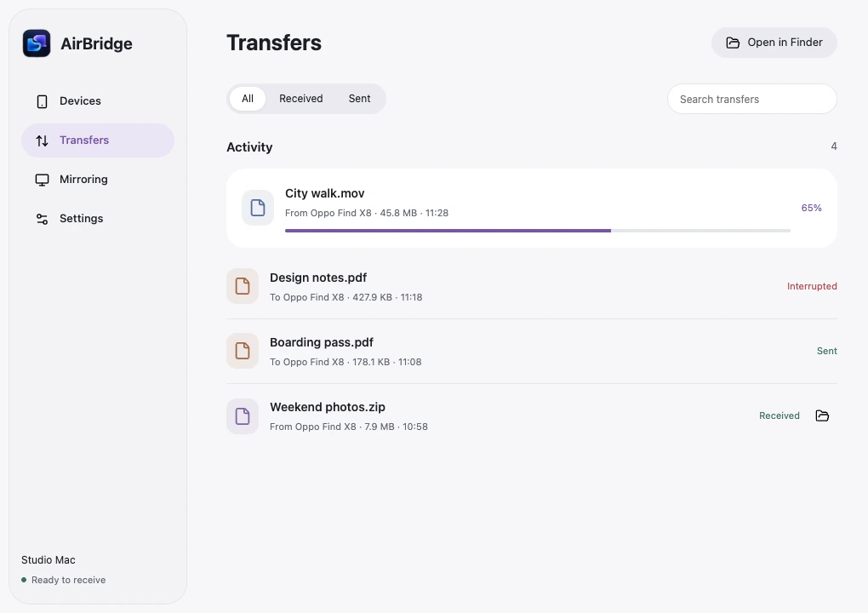Click the green Ready to receive status dot
Screen dimensions: 868x613
pos(24,580)
